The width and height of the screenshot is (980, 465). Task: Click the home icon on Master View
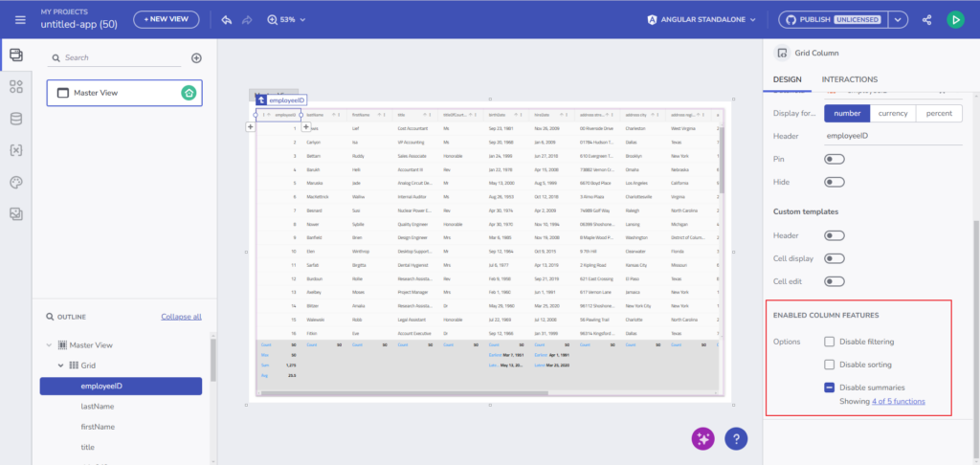189,93
